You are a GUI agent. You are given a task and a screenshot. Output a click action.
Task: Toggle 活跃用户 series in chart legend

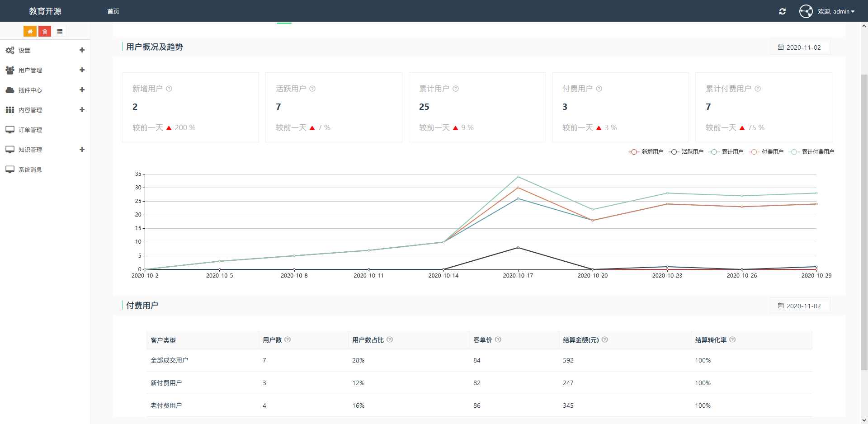point(686,152)
